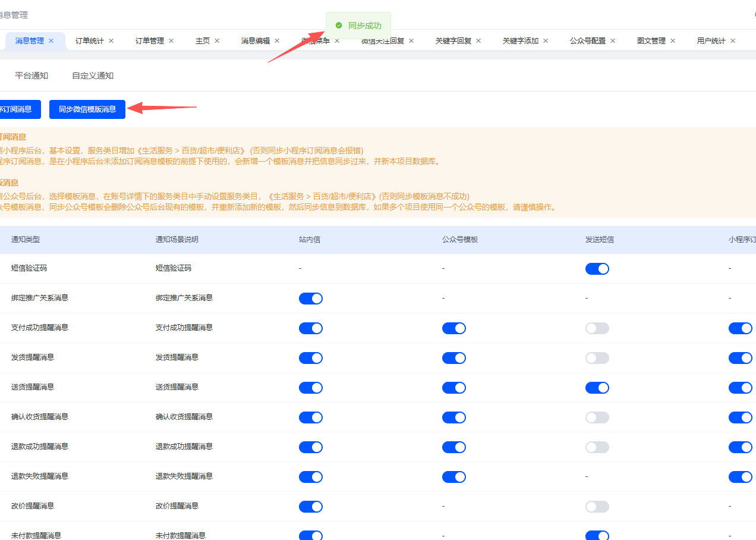
Task: Close the 订单管理 tab via its X icon
Action: [171, 41]
